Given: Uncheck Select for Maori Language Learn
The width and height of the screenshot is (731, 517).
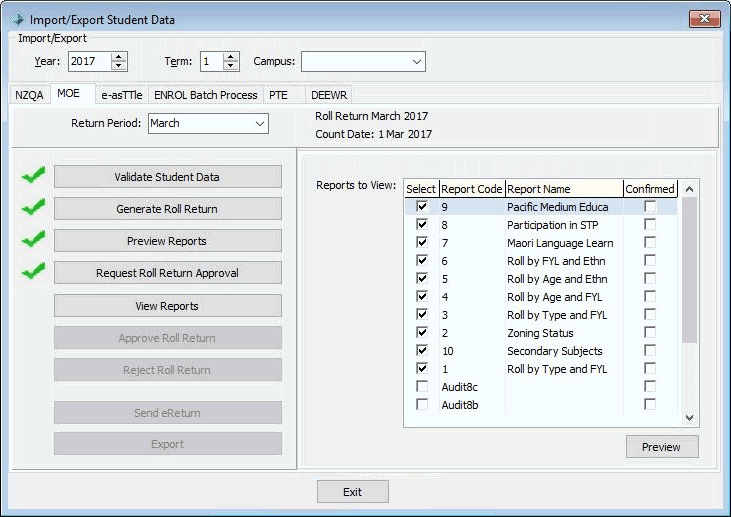Looking at the screenshot, I should 422,242.
